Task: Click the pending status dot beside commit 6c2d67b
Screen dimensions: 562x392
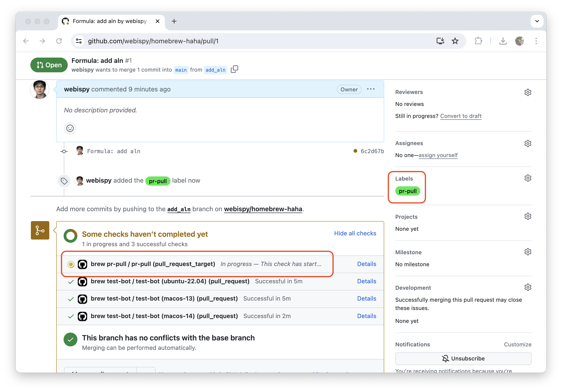Action: (355, 151)
